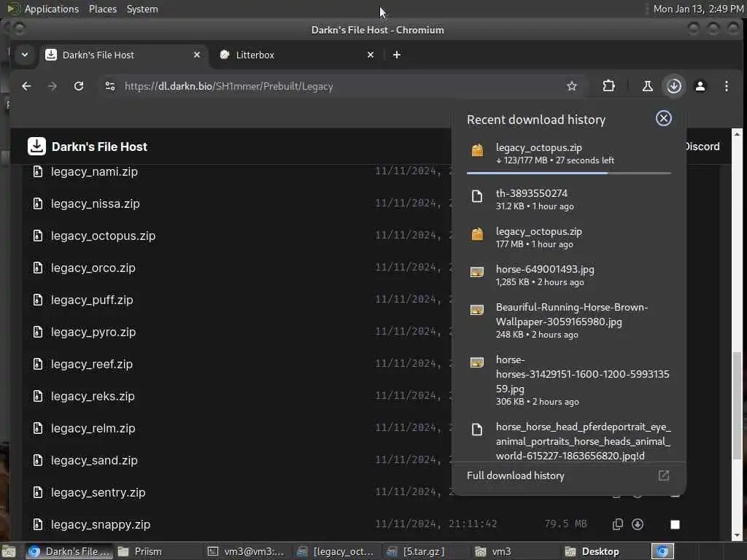The width and height of the screenshot is (747, 560).
Task: Click image icon beside horse-649001493.jpg
Action: click(x=477, y=272)
